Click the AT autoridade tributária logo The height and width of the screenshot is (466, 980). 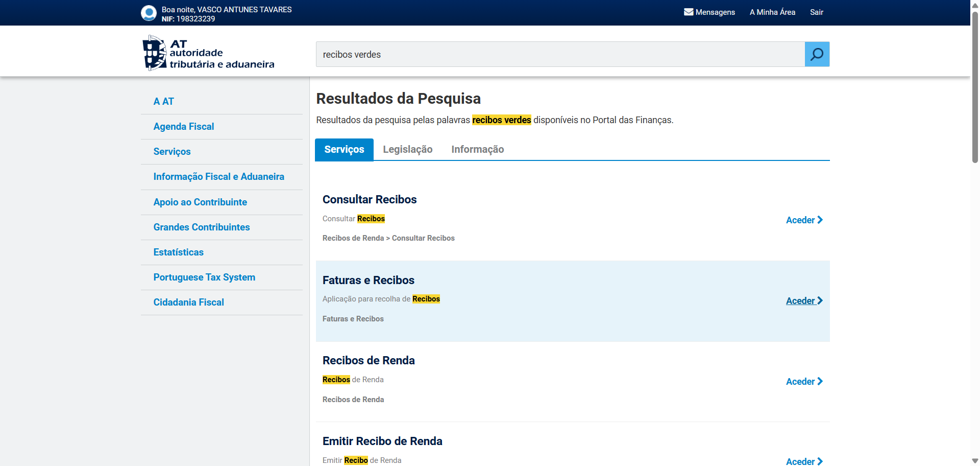pos(208,53)
